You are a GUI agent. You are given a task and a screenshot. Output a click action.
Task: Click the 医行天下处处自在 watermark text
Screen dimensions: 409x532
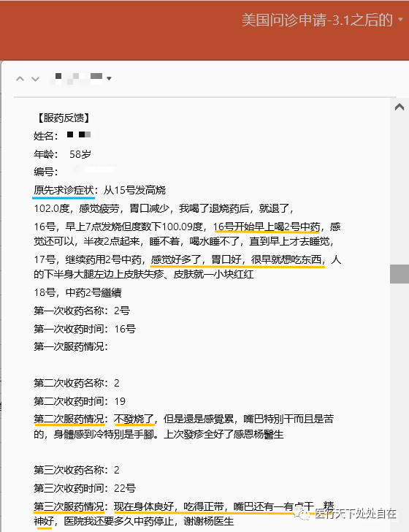(356, 514)
